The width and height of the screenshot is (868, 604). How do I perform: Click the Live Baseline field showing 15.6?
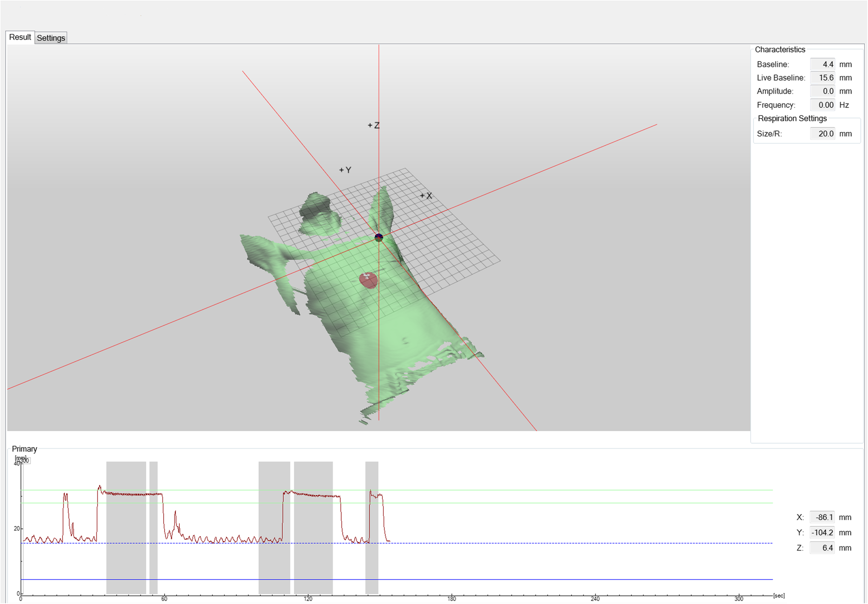click(x=823, y=78)
